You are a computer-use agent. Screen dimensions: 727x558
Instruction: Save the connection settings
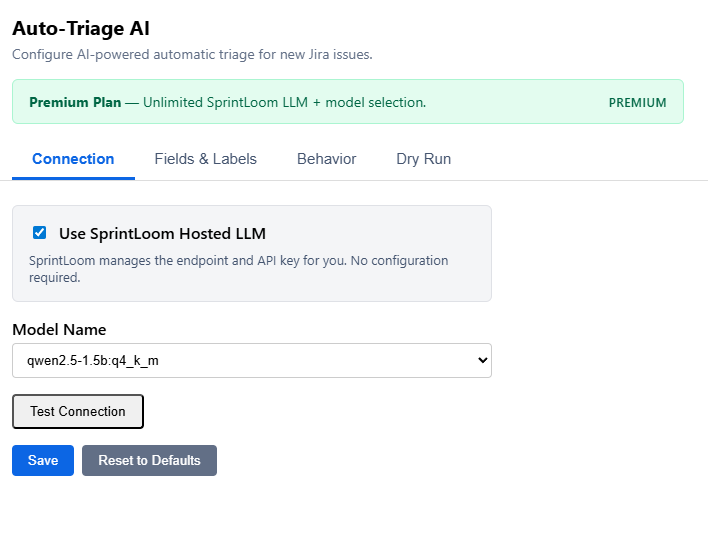point(43,460)
